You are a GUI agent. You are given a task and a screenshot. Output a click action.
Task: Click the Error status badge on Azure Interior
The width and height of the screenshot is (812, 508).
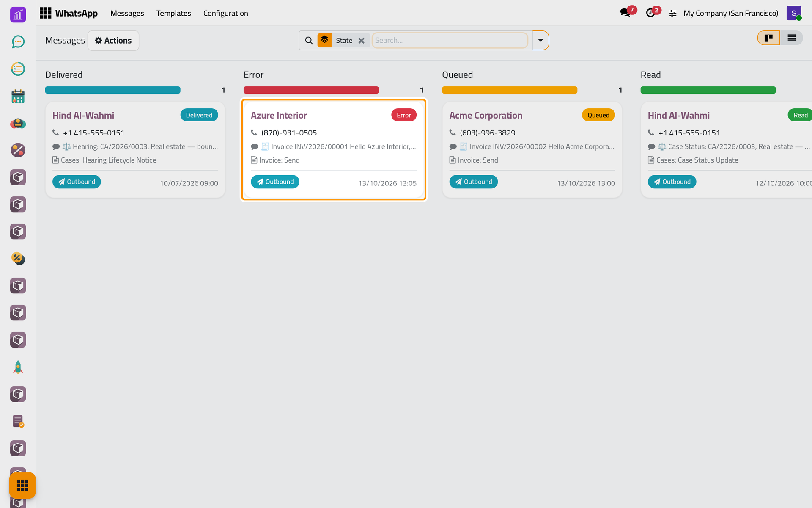404,115
